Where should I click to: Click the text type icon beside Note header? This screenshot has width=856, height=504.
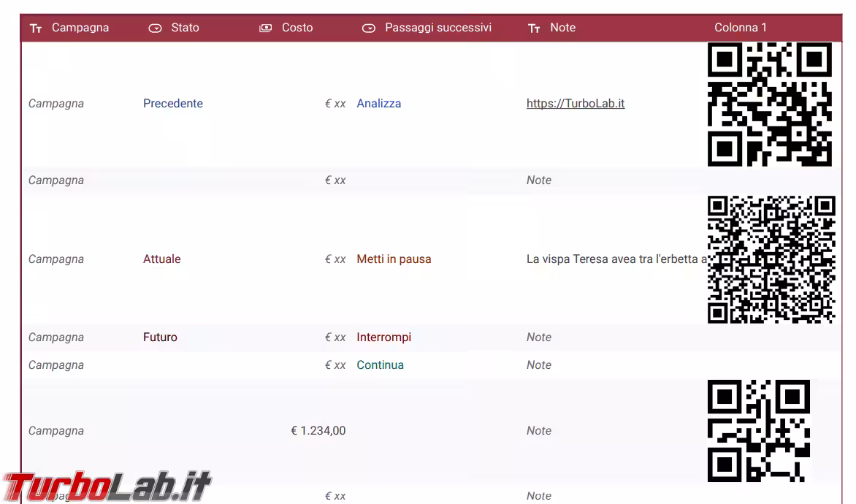point(534,28)
